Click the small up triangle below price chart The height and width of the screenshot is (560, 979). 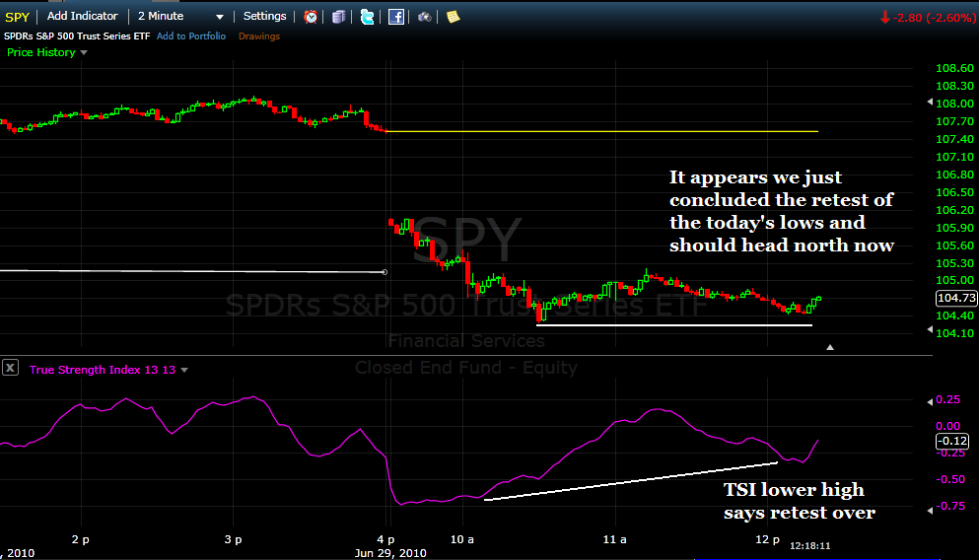point(830,347)
